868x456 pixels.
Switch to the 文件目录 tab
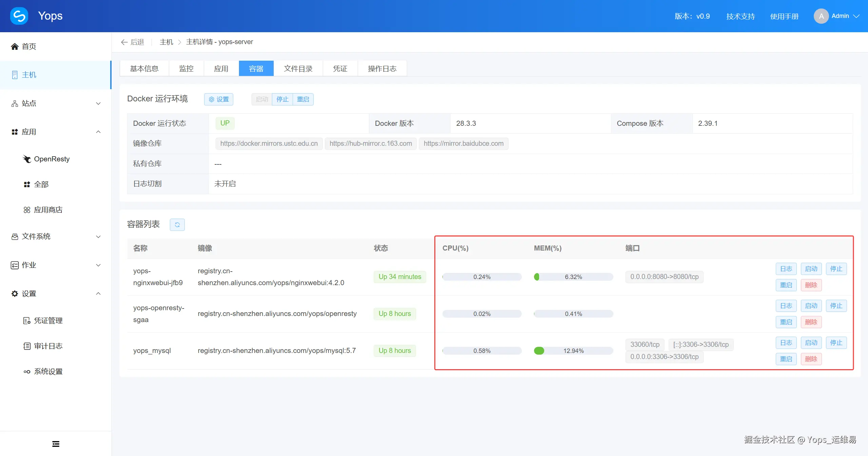(298, 69)
